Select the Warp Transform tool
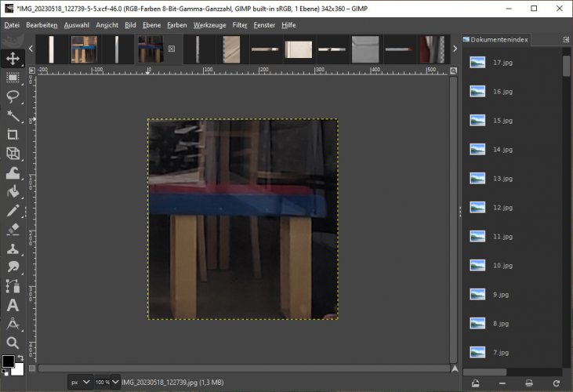Viewport: 573px width, 392px height. click(x=13, y=172)
